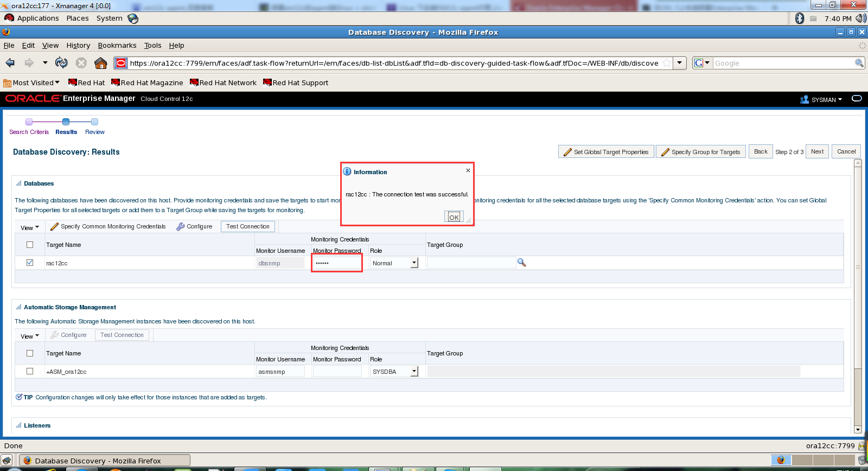The height and width of the screenshot is (471, 868).
Task: Click Specify Common Monitoring Credentials
Action: point(108,227)
